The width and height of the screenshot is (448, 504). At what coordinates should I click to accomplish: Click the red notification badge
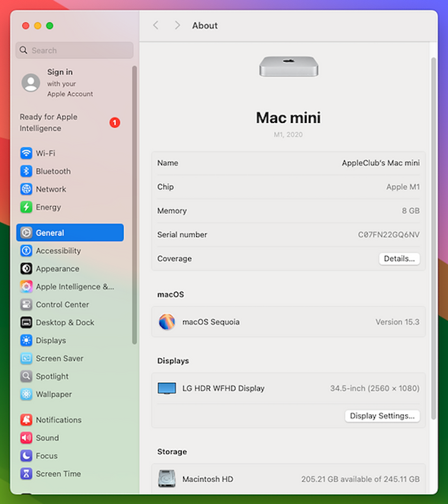pyautogui.click(x=115, y=123)
